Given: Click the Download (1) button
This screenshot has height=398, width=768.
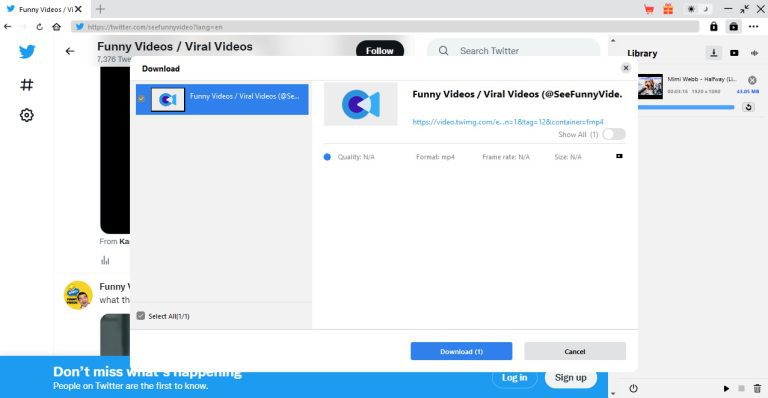Looking at the screenshot, I should (x=461, y=351).
